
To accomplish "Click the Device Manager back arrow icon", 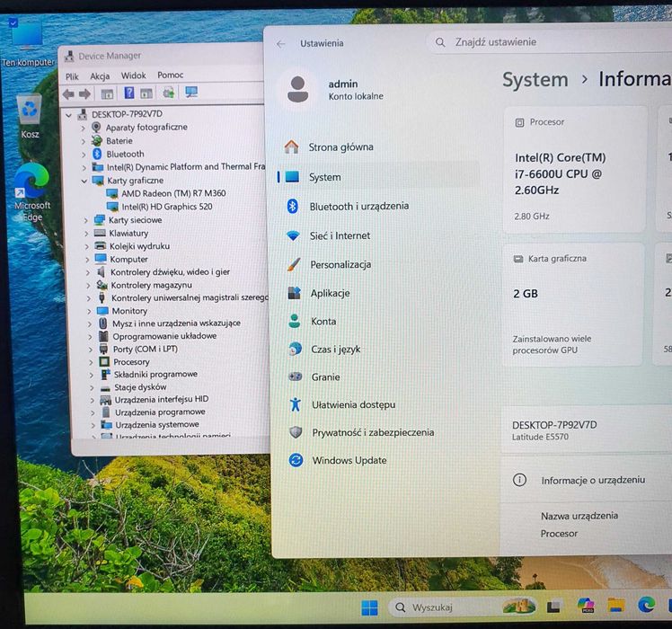I will [68, 93].
